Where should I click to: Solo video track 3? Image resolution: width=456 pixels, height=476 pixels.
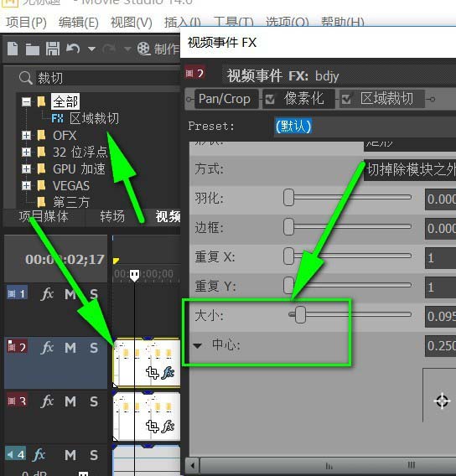pos(94,401)
